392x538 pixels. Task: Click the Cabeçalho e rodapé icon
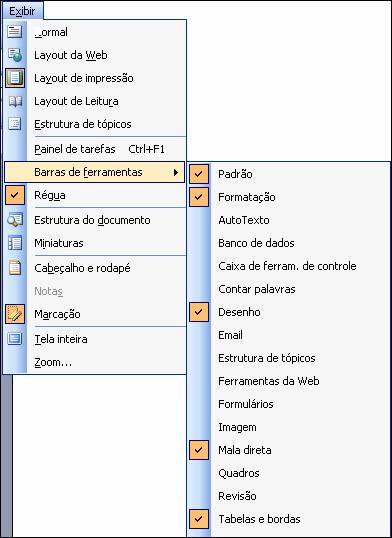(15, 268)
